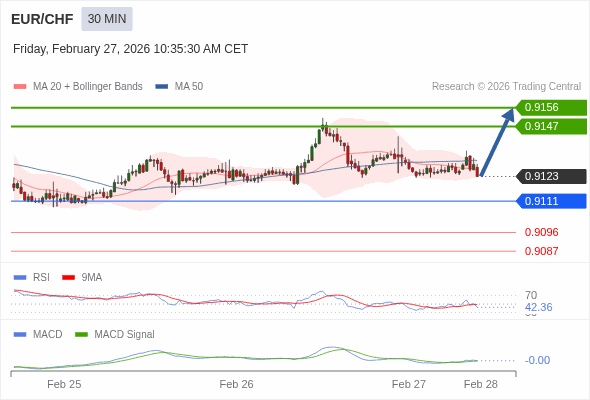
Task: Click the 0.9096 red support value
Action: click(x=541, y=232)
